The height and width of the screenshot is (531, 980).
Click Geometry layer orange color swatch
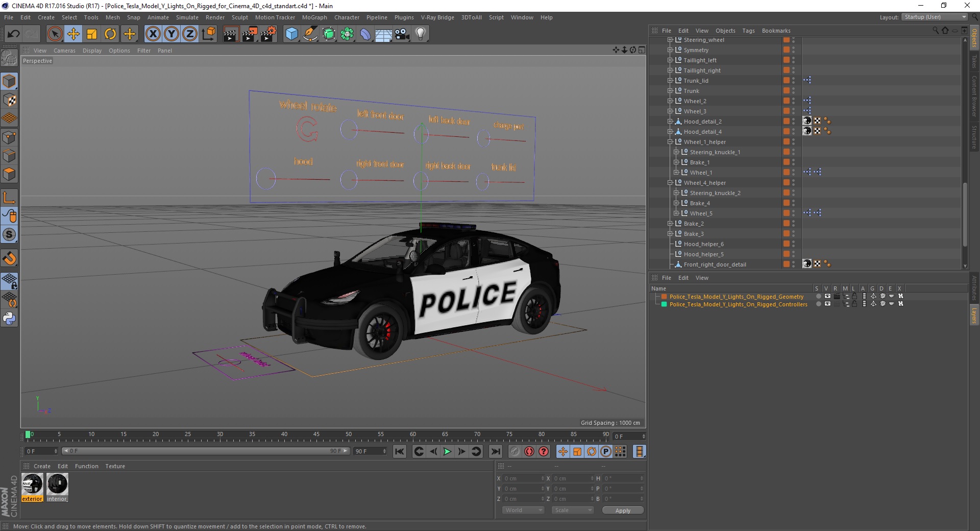664,296
